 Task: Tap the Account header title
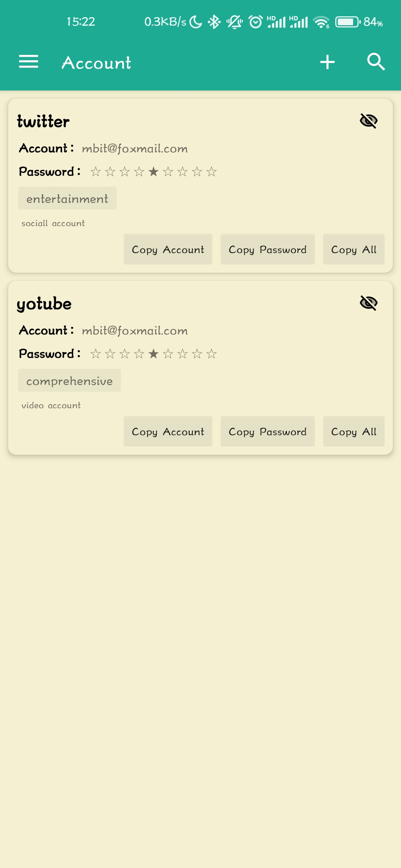tap(97, 63)
